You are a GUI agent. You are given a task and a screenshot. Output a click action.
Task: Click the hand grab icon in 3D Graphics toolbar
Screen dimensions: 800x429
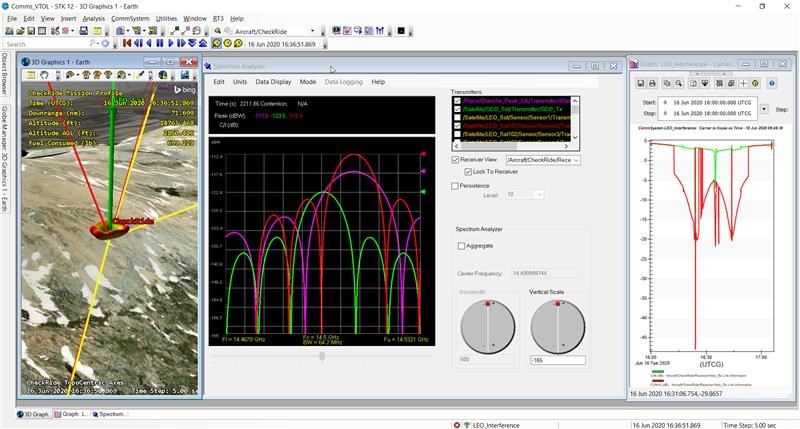click(44, 75)
